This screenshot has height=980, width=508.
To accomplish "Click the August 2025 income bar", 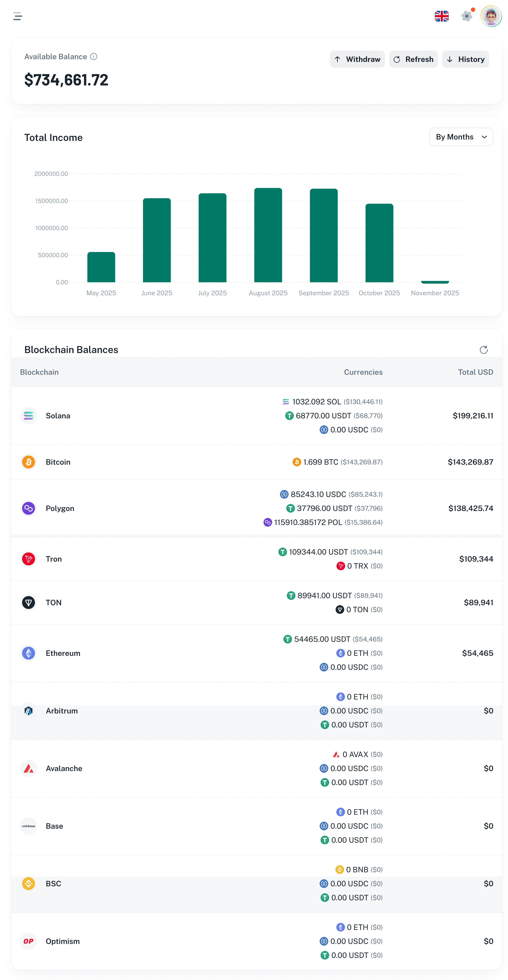I will pos(268,235).
